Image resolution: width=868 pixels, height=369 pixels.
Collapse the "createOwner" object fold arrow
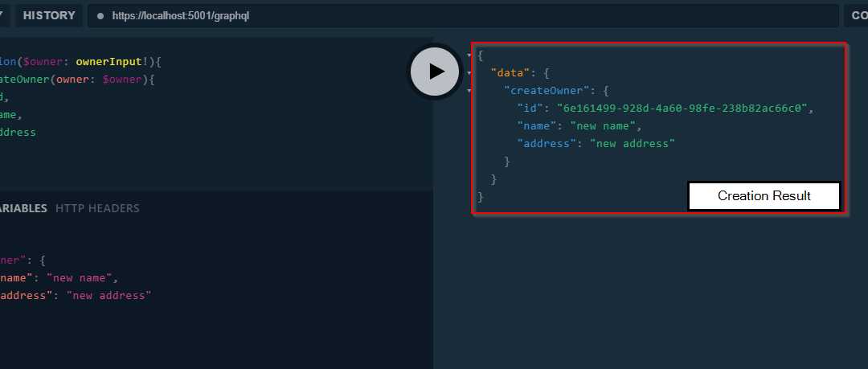pos(469,91)
